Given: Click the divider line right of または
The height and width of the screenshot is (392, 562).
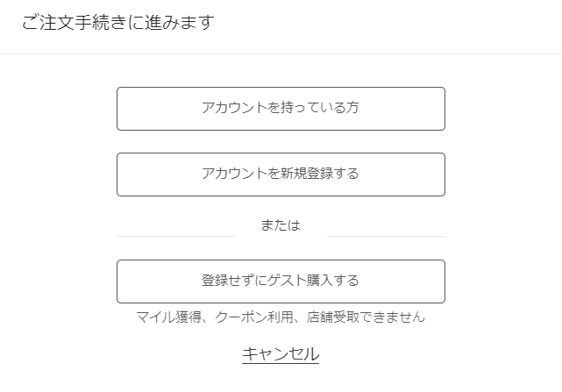Looking at the screenshot, I should coord(386,236).
